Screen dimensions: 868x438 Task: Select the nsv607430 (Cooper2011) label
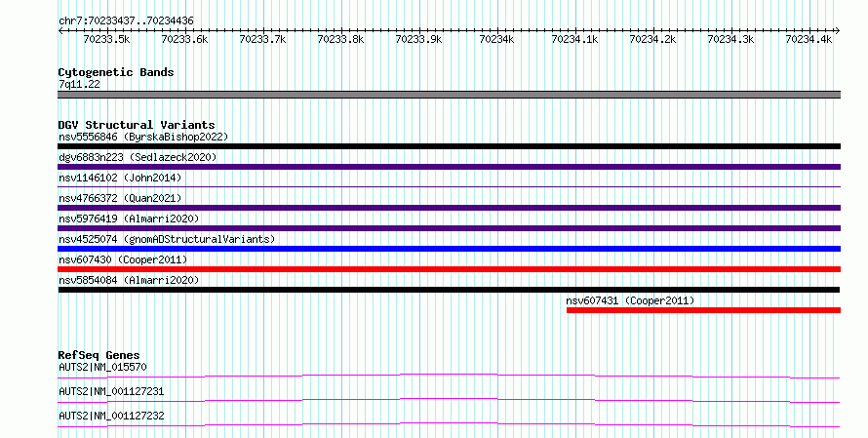click(x=123, y=259)
